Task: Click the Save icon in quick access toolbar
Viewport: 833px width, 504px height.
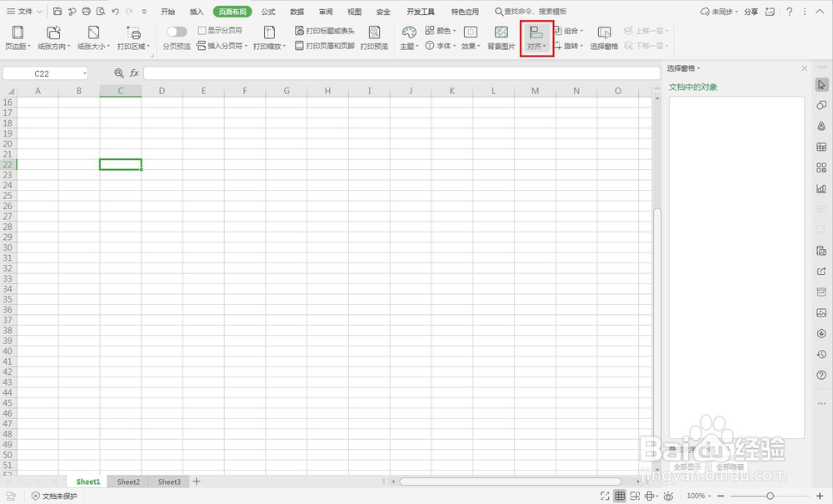Action: click(57, 11)
